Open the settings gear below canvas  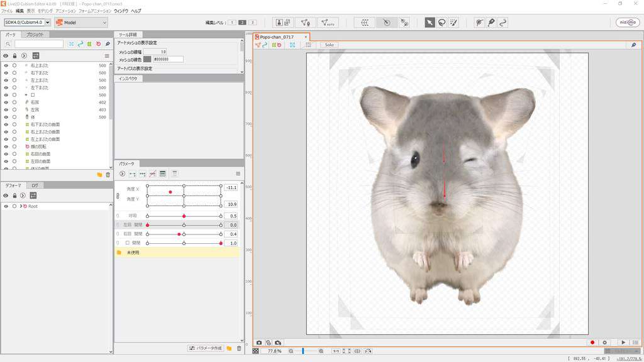coord(604,343)
